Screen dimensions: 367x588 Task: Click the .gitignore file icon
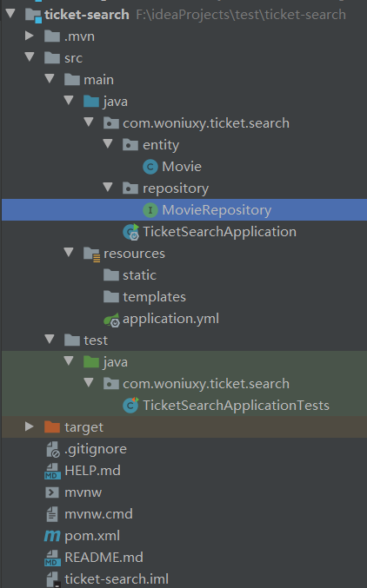click(52, 449)
